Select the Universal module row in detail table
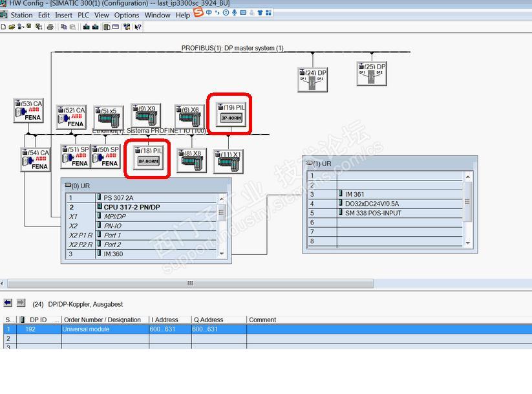Image resolution: width=532 pixels, height=394 pixels. [268, 329]
